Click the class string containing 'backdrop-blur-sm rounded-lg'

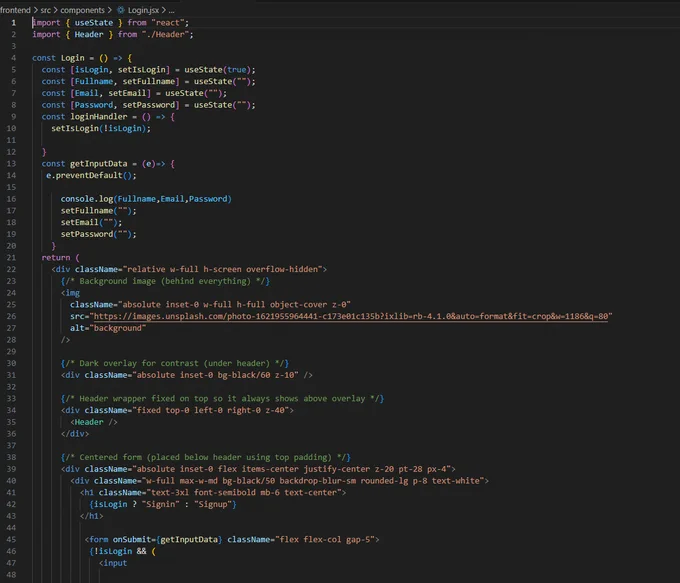click(313, 481)
